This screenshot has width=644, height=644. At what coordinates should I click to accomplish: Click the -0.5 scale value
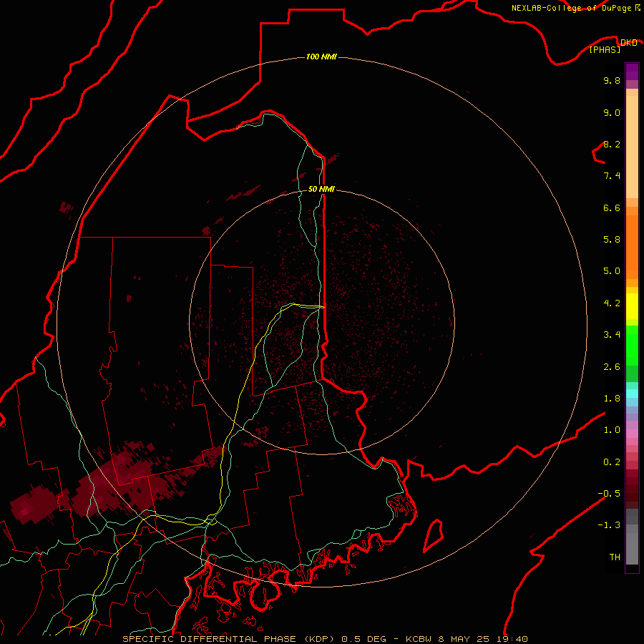pos(609,494)
